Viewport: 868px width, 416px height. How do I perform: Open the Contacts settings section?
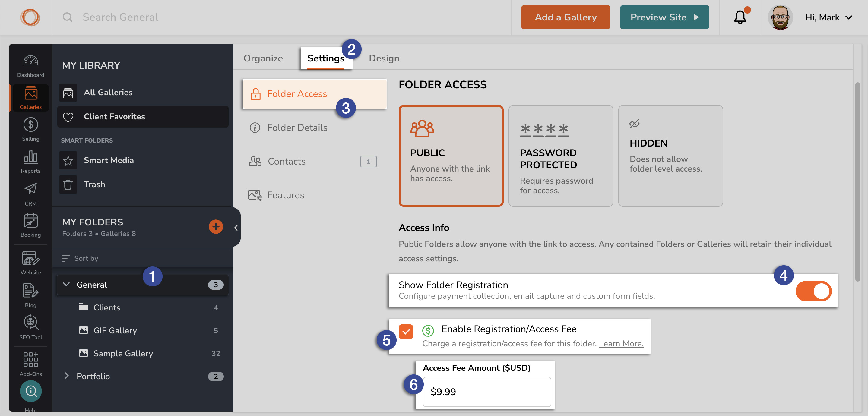314,161
